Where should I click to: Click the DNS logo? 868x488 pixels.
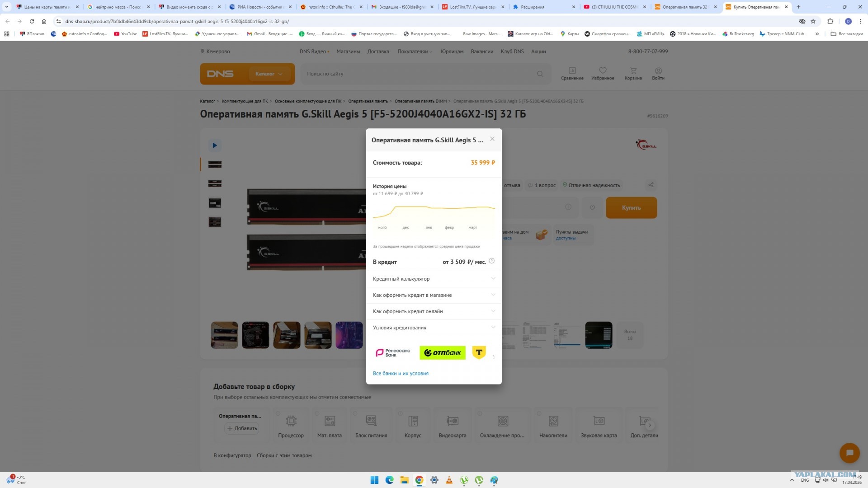tap(220, 74)
